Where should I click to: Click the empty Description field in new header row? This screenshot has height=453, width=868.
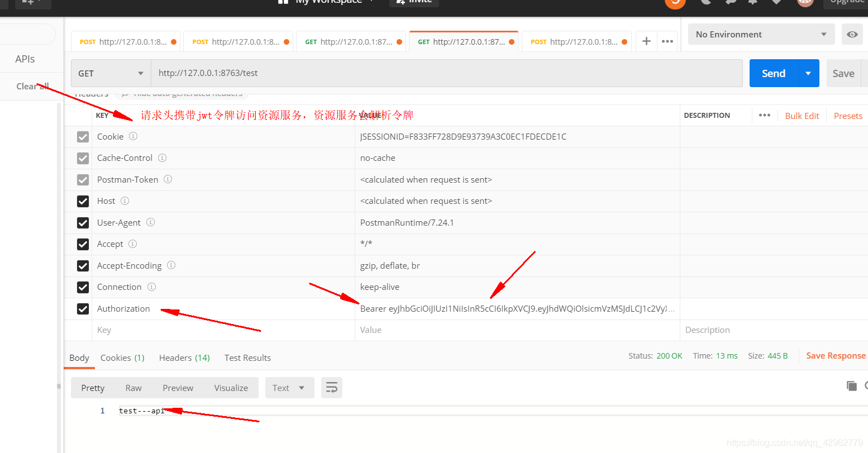pyautogui.click(x=774, y=330)
